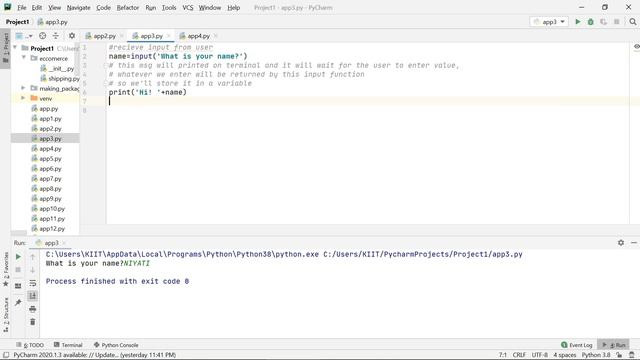Click the Project1 breadcrumb in navigation bar
The image size is (640, 360).
click(x=17, y=22)
